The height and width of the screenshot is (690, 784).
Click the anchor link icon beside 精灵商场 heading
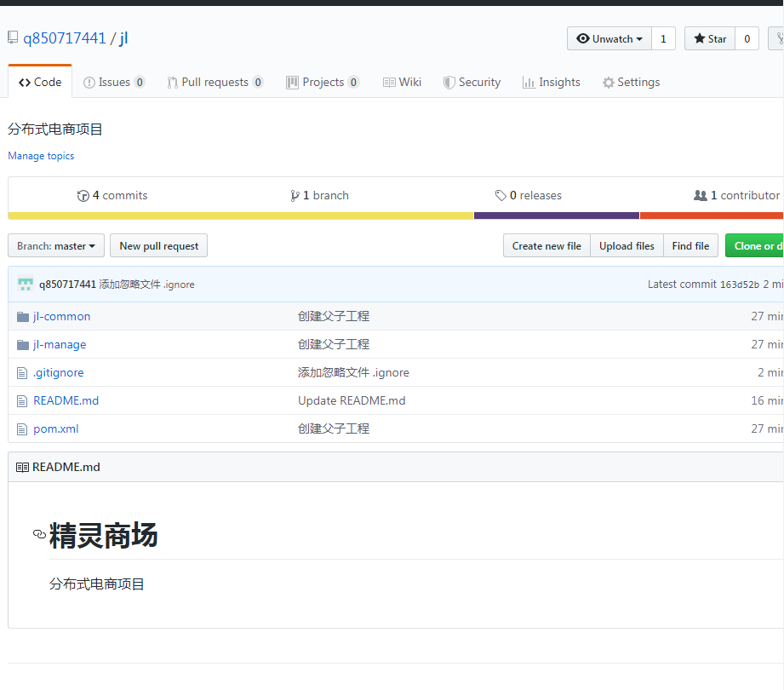[39, 534]
